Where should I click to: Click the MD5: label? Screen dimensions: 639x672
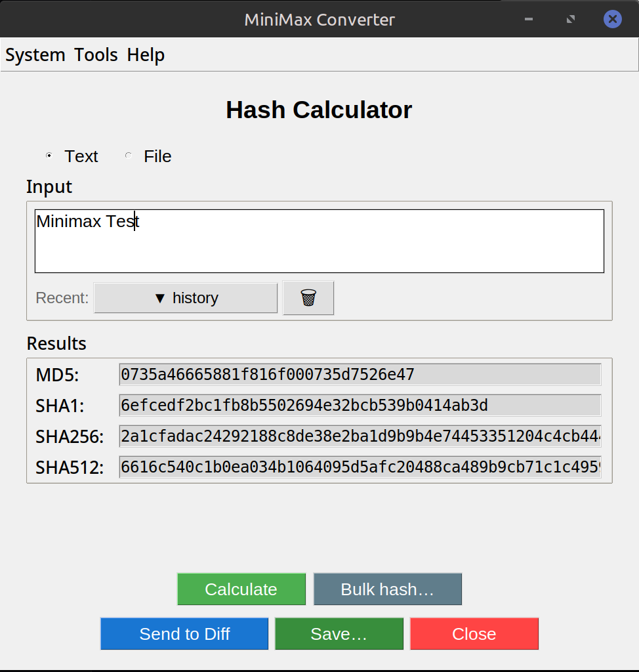tap(58, 375)
